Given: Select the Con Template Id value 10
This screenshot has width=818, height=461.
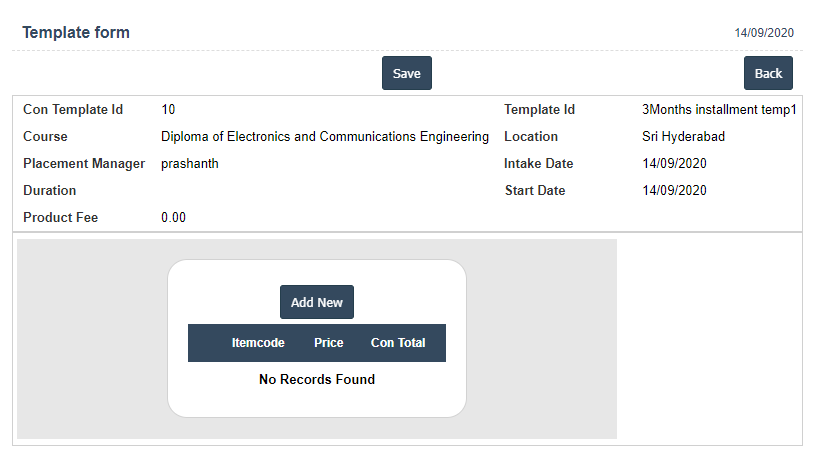Looking at the screenshot, I should (x=168, y=110).
